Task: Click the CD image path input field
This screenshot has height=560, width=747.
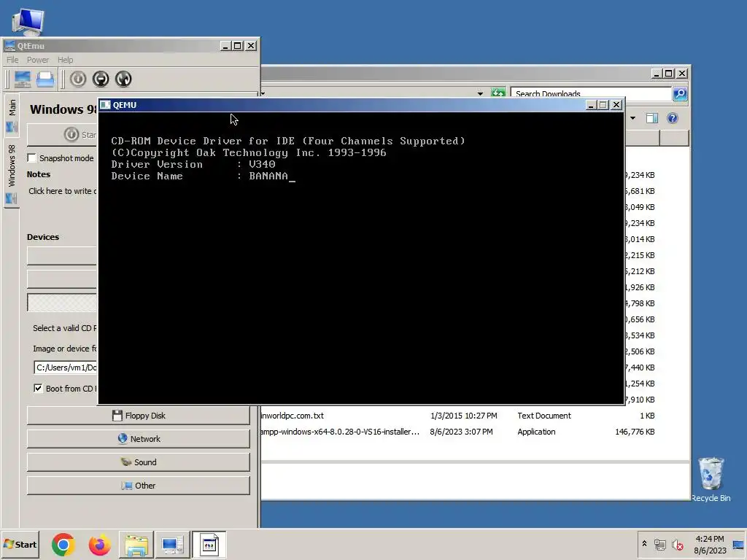Action: [66, 367]
